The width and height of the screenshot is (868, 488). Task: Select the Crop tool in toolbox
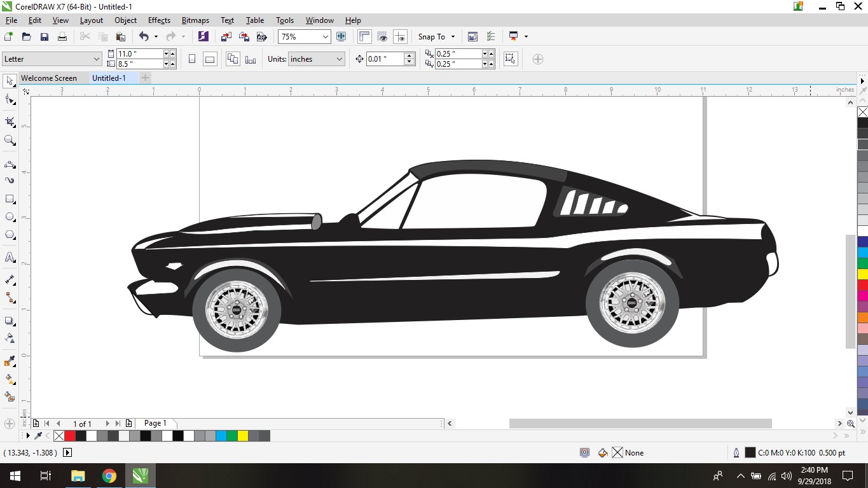[x=10, y=121]
